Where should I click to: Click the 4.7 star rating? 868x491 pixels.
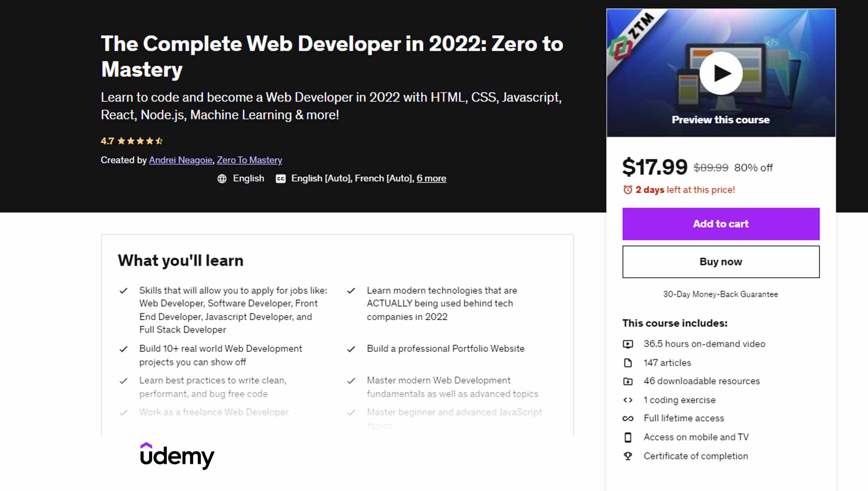(132, 141)
